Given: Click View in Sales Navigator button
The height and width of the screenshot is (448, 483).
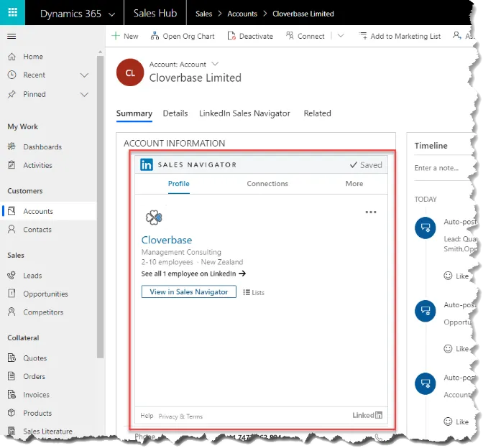Looking at the screenshot, I should (x=188, y=292).
